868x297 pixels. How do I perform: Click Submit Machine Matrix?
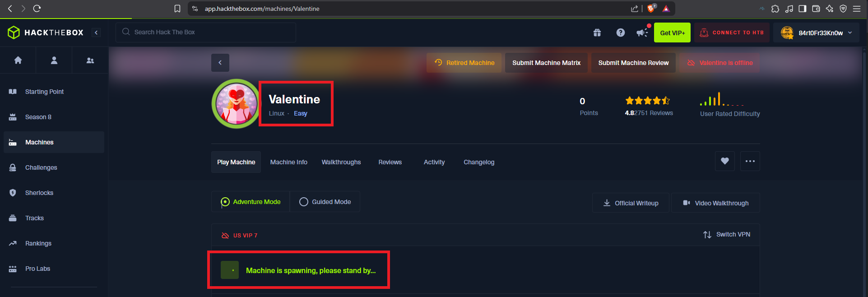click(x=546, y=63)
